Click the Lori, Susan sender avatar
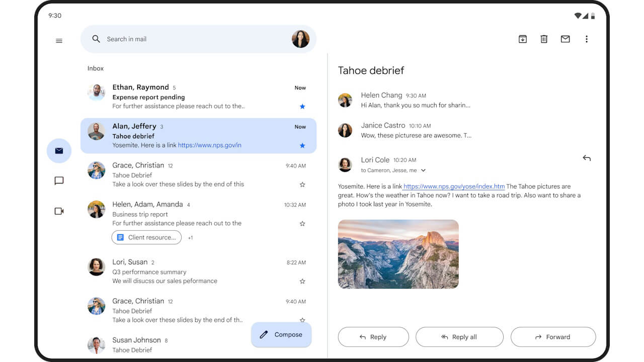The height and width of the screenshot is (362, 644). click(96, 267)
